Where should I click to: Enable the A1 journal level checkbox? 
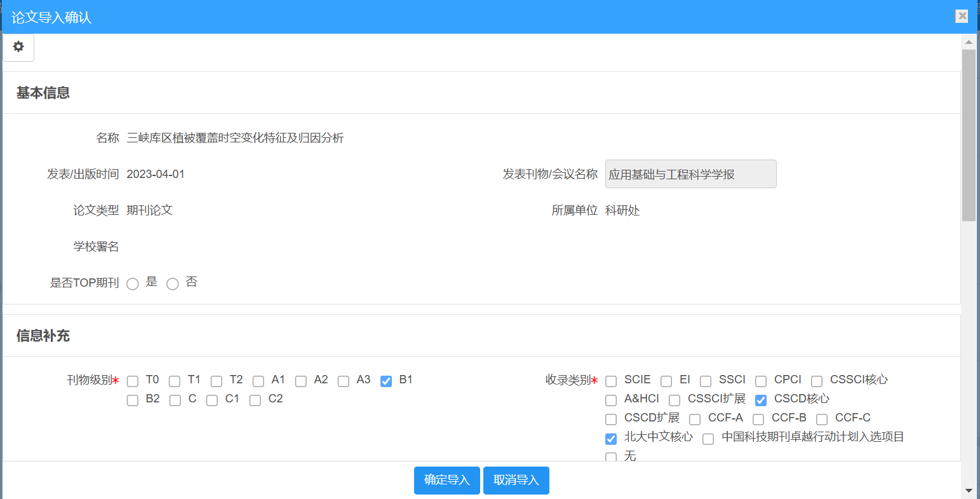click(258, 381)
